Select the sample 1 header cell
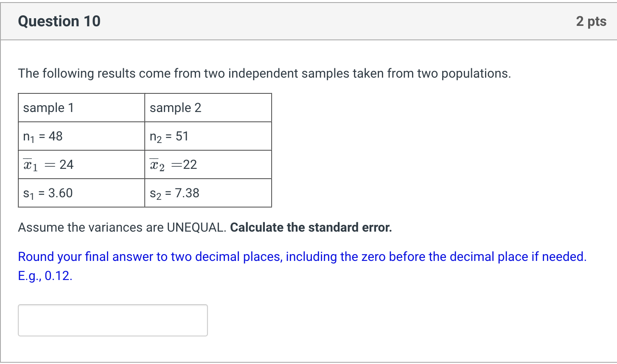 (81, 108)
